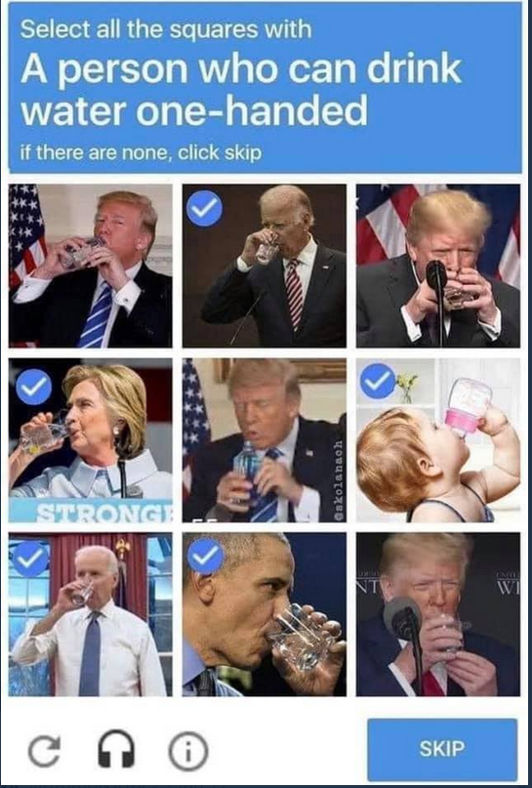
Task: Uncheck the checkmark on the STRONGE banner tile
Action: (x=33, y=387)
